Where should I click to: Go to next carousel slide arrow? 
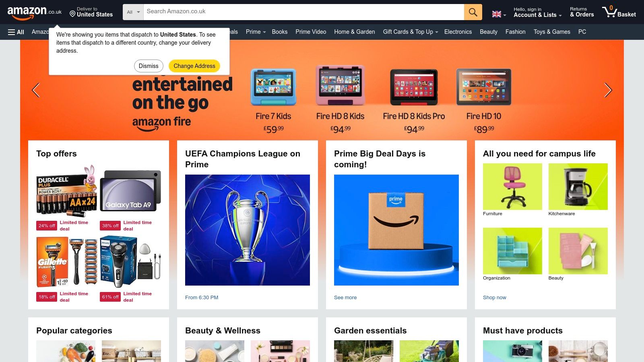[x=608, y=90]
